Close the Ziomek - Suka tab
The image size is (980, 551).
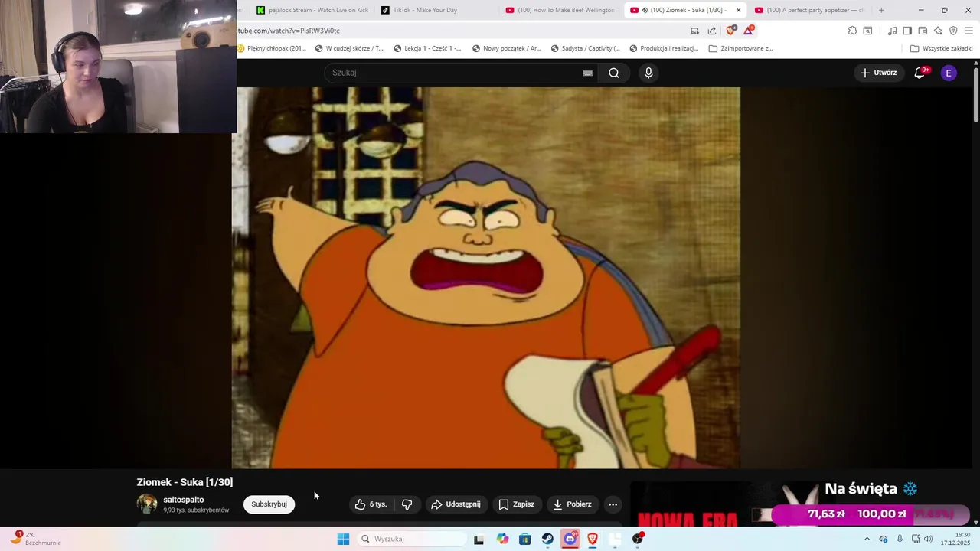click(738, 10)
